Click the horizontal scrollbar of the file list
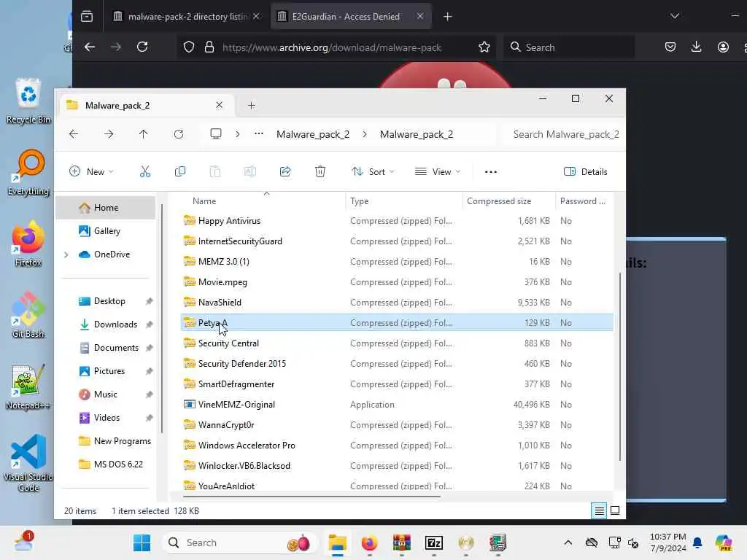Viewport: 747px width, 560px height. point(311,496)
